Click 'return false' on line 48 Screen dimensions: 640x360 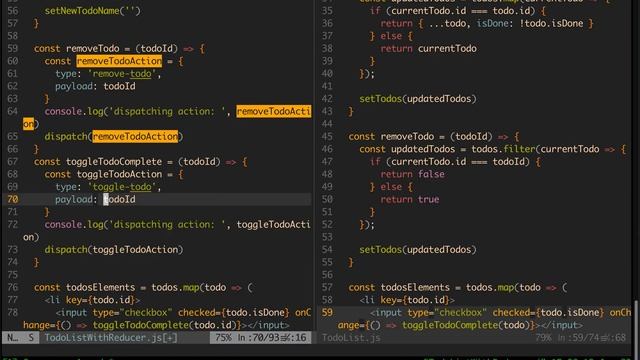click(x=412, y=174)
